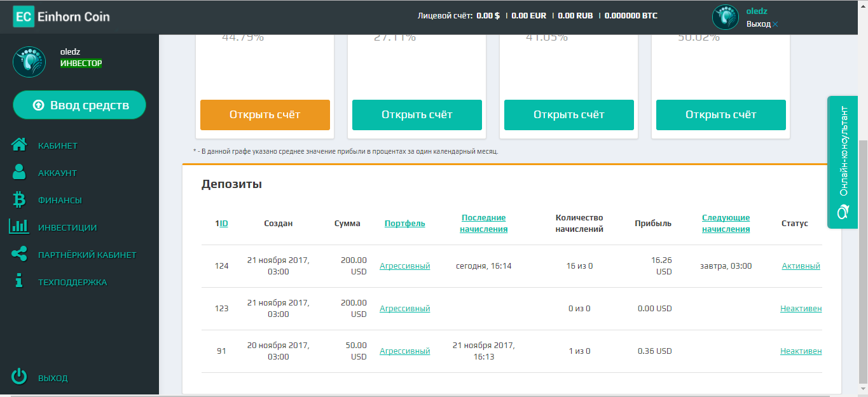The image size is (868, 397).
Task: Open Агрессивный portfolio link for deposit 124
Action: point(405,266)
